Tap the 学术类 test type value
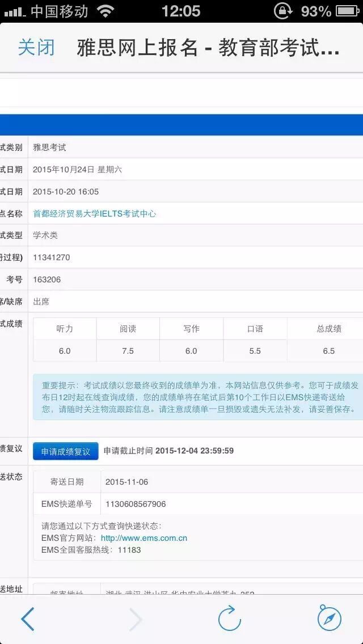Viewport: 363px width, 644px height. (45, 235)
